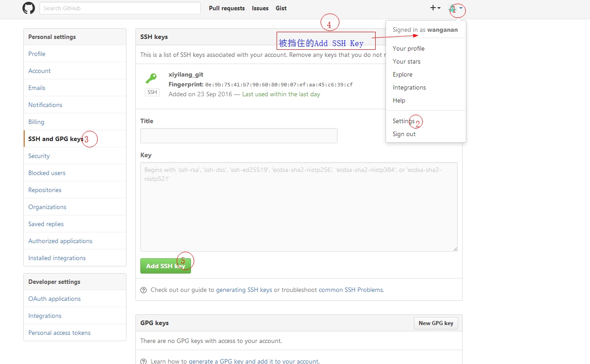Go to Blocked users page
This screenshot has height=364, width=590.
coord(75,173)
